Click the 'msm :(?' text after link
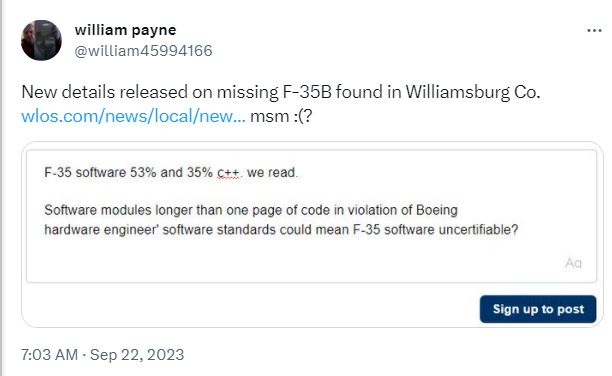612x376 pixels. tap(281, 116)
